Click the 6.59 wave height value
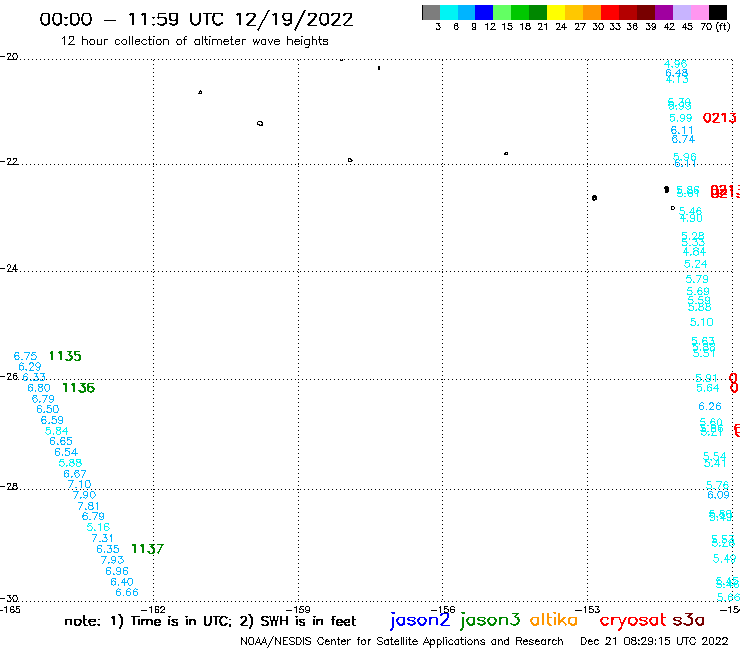 (52, 420)
